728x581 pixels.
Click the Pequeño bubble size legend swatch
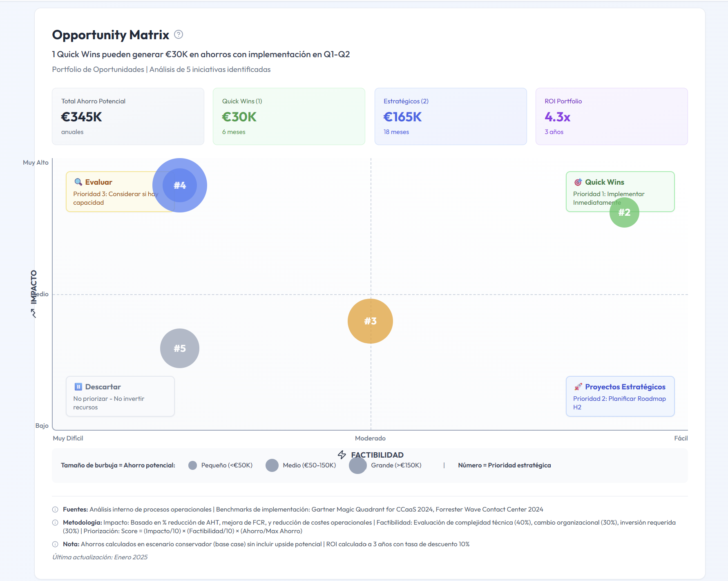pos(193,465)
